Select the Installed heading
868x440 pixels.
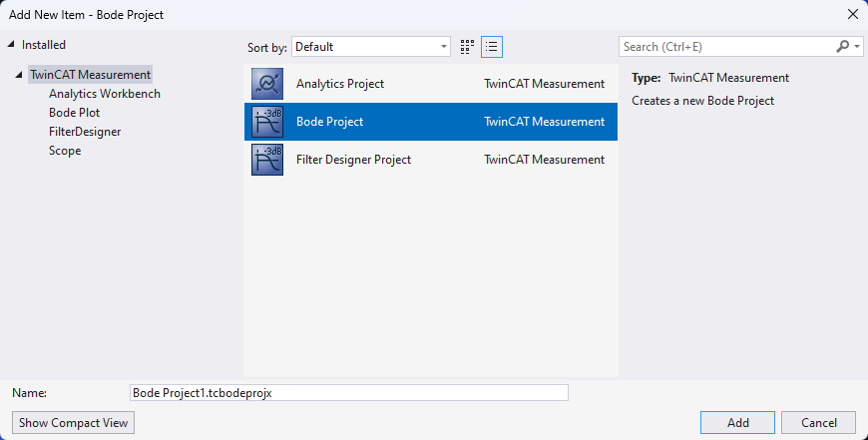(44, 44)
